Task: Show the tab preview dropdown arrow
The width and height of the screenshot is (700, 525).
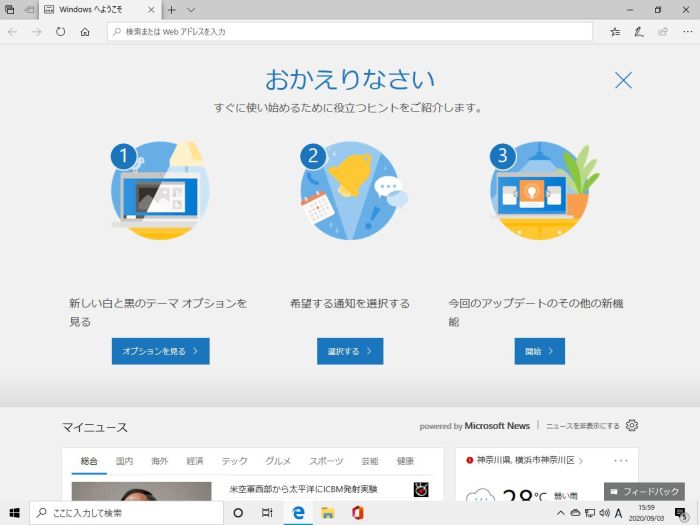Action: 192,10
